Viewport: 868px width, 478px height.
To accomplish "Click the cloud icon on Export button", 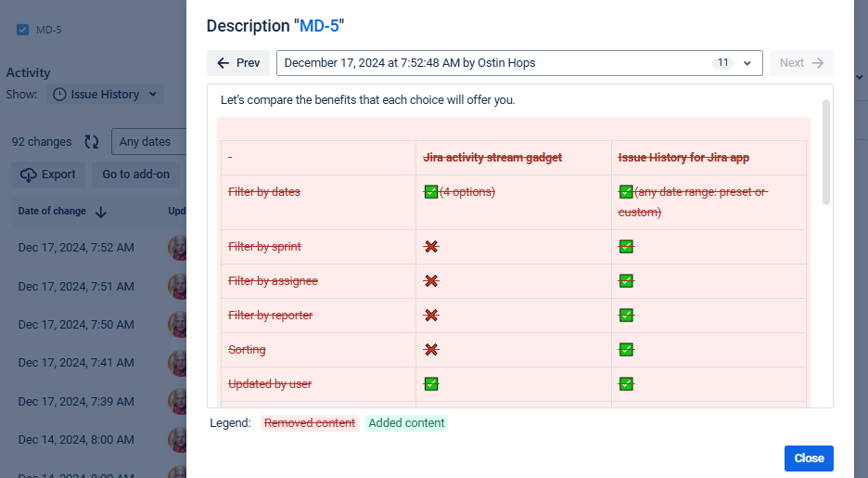I will point(28,175).
